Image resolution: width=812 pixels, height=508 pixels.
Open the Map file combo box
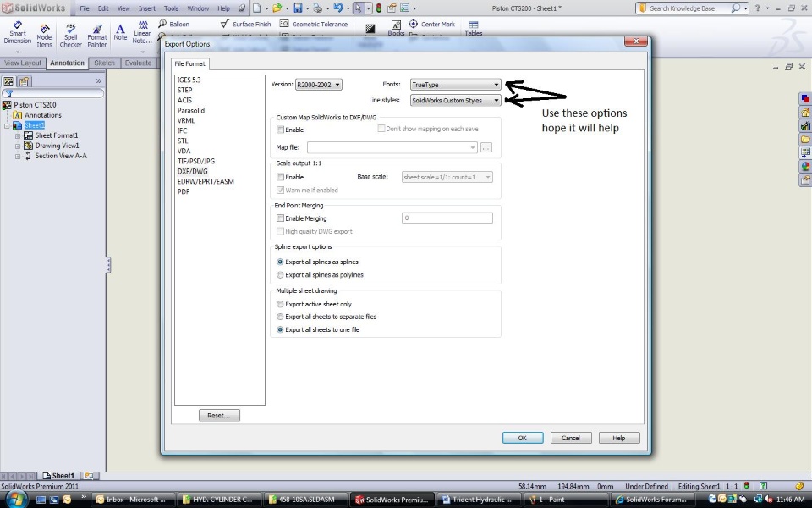point(392,147)
